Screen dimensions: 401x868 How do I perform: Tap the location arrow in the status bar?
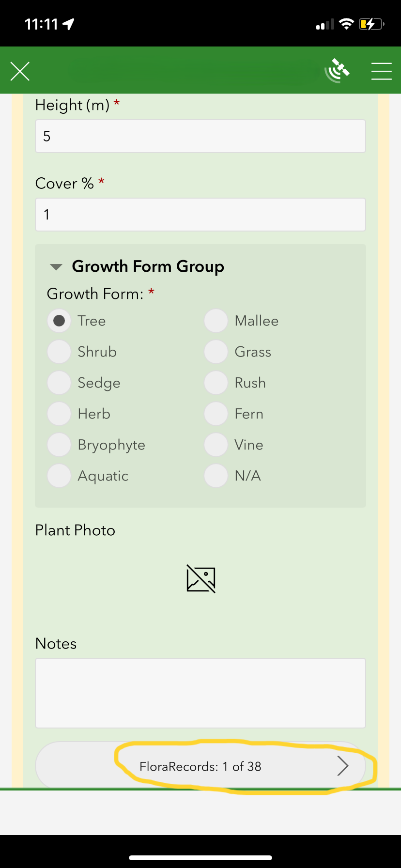tap(68, 23)
